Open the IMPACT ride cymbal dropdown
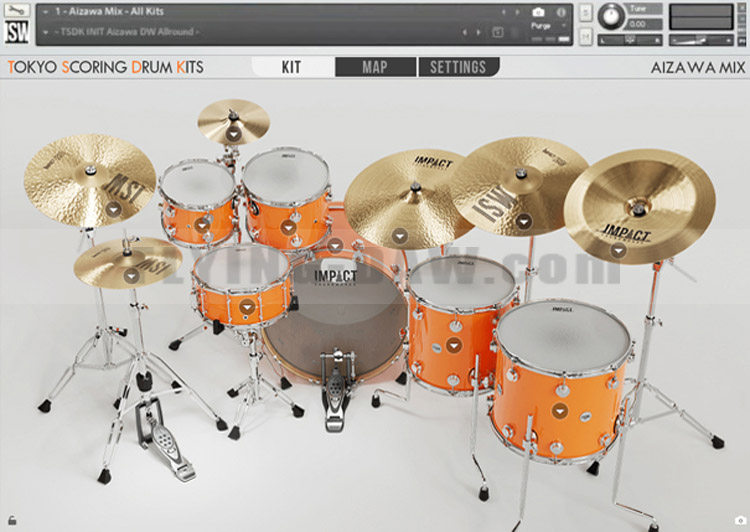 (400, 236)
